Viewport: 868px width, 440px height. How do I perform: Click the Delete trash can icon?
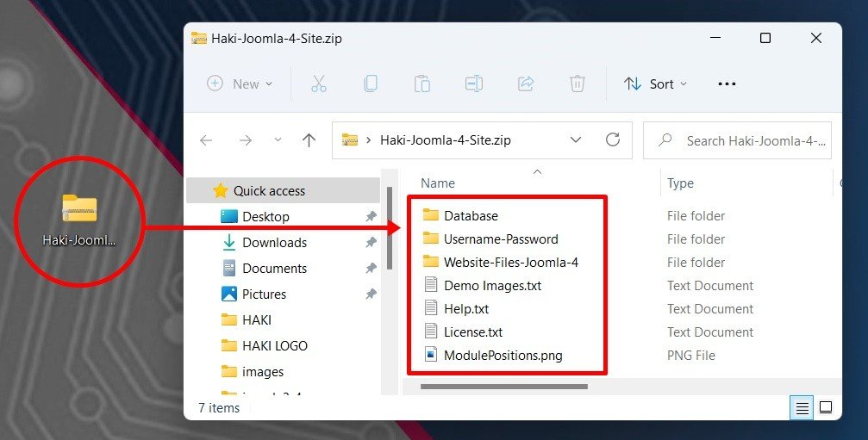pos(578,84)
